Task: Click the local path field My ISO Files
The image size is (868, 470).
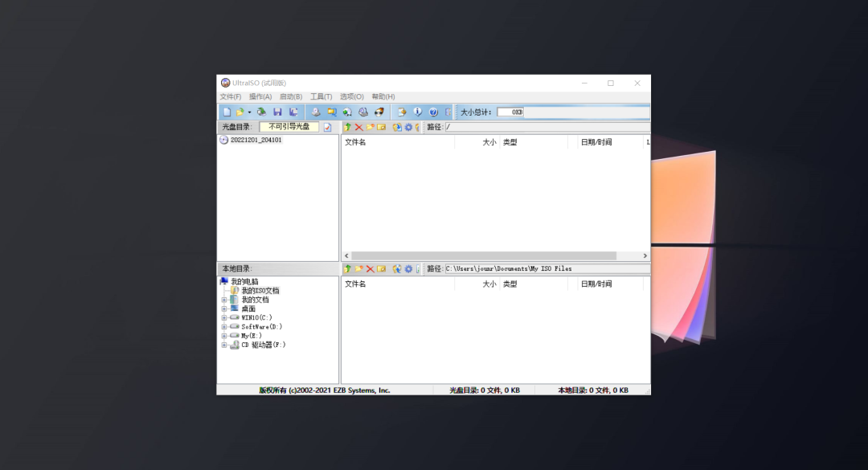Action: [x=547, y=268]
